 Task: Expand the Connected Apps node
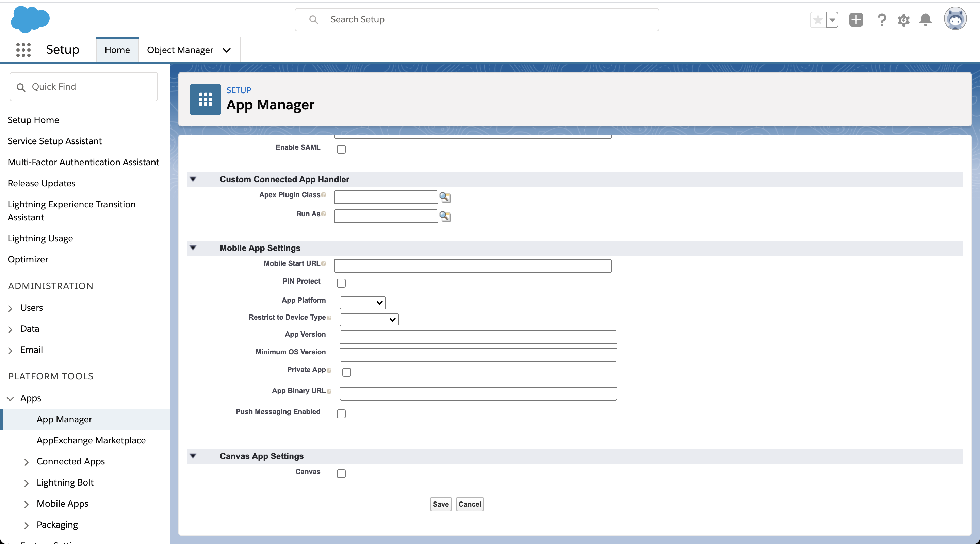[x=26, y=462]
